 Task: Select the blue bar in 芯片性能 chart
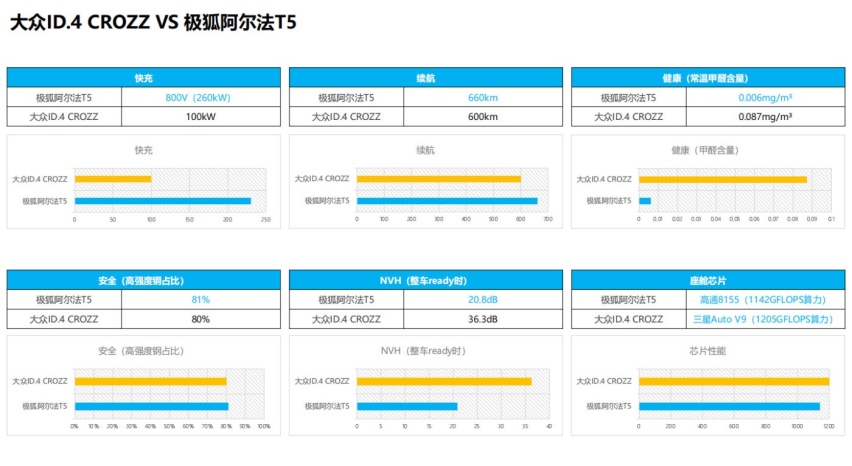pos(729,406)
